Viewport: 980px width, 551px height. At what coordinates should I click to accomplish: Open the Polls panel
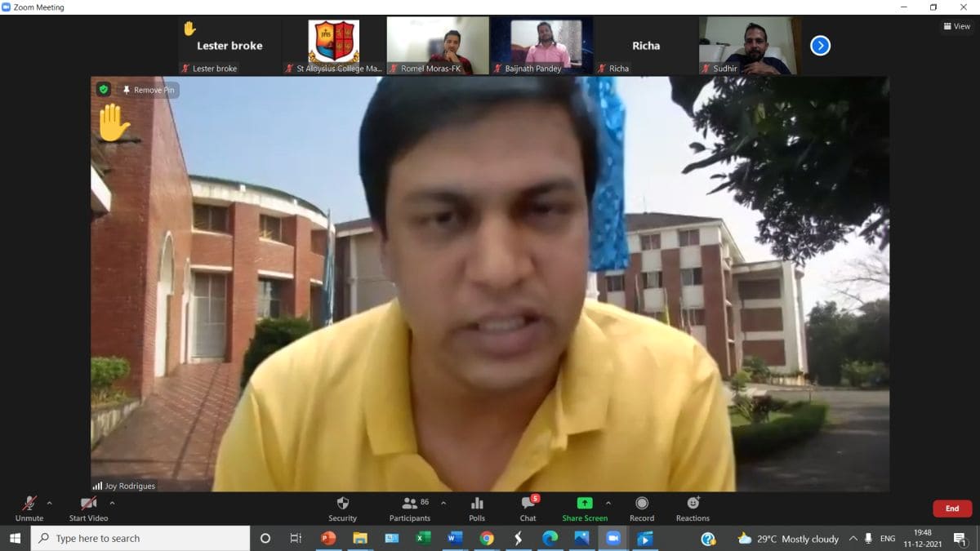click(477, 509)
